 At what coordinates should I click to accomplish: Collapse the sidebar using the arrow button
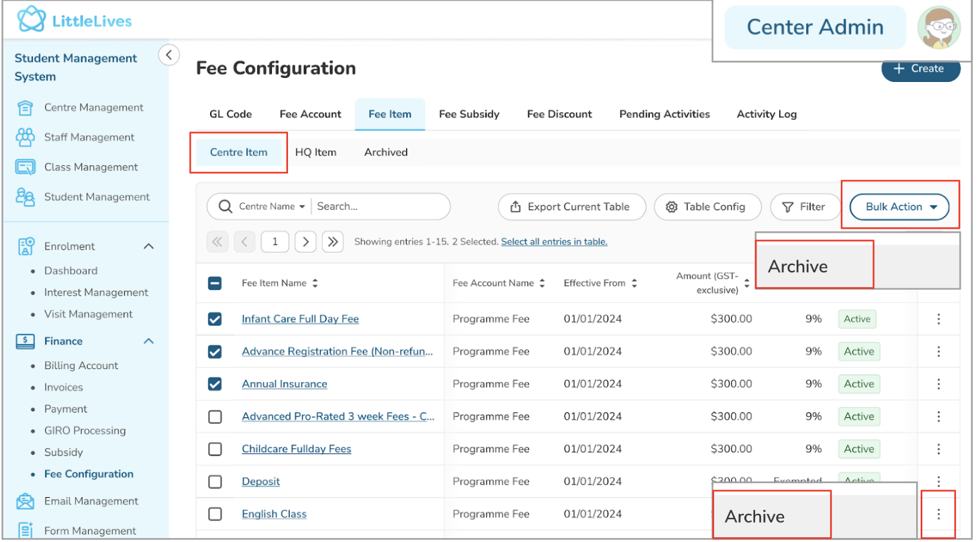(x=169, y=55)
